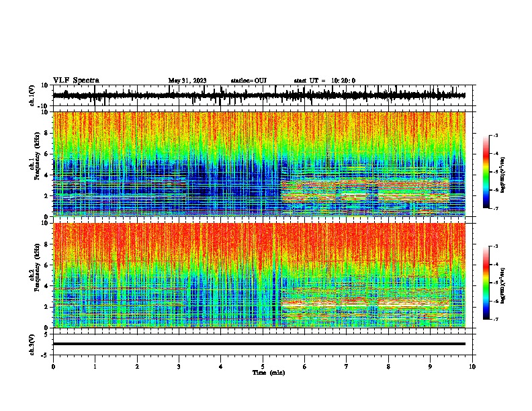
Task: Click ch.2 frequency tick label "8"
Action: 47,244
